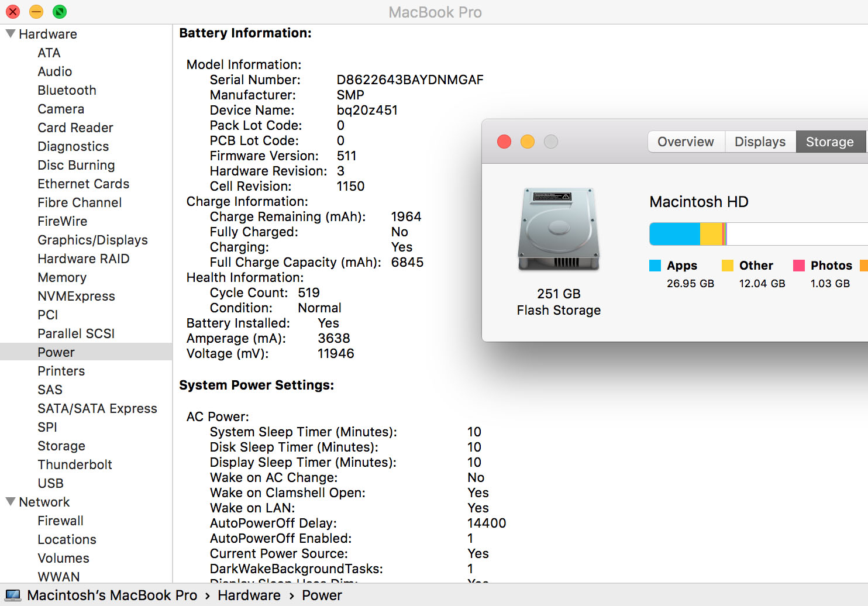Collapse the Hardware section triangle
Image resolution: width=868 pixels, height=606 pixels.
[x=10, y=34]
